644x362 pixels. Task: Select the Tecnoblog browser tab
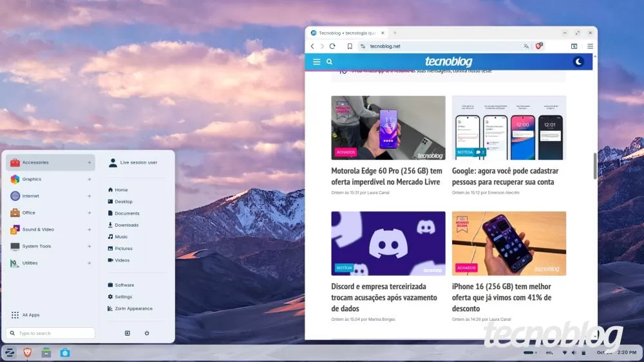(348, 33)
